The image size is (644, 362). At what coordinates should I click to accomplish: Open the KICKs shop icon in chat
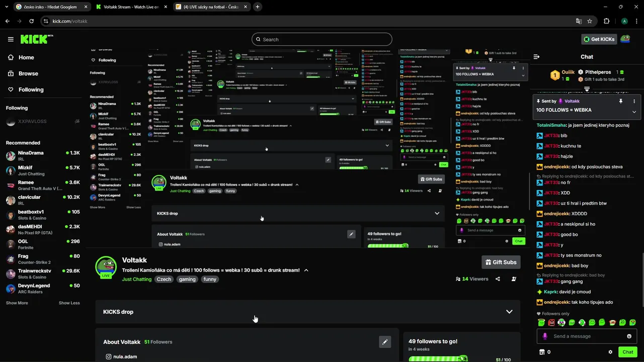coord(542,352)
